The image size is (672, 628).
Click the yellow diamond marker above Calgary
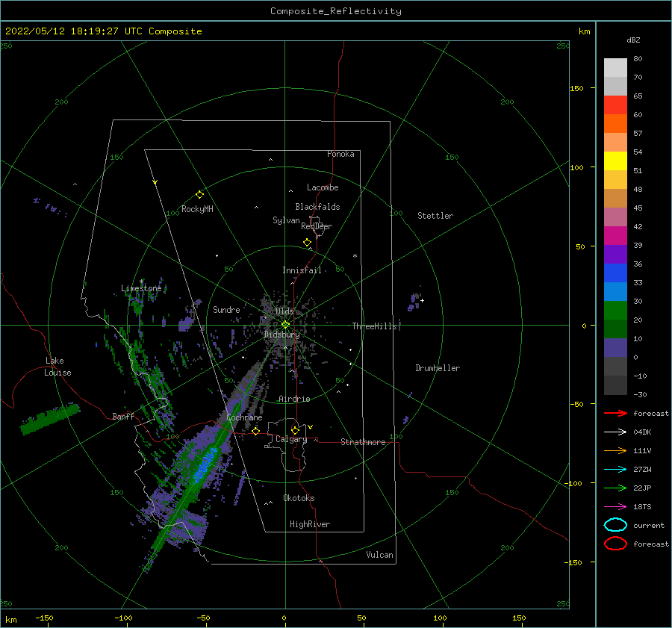295,430
